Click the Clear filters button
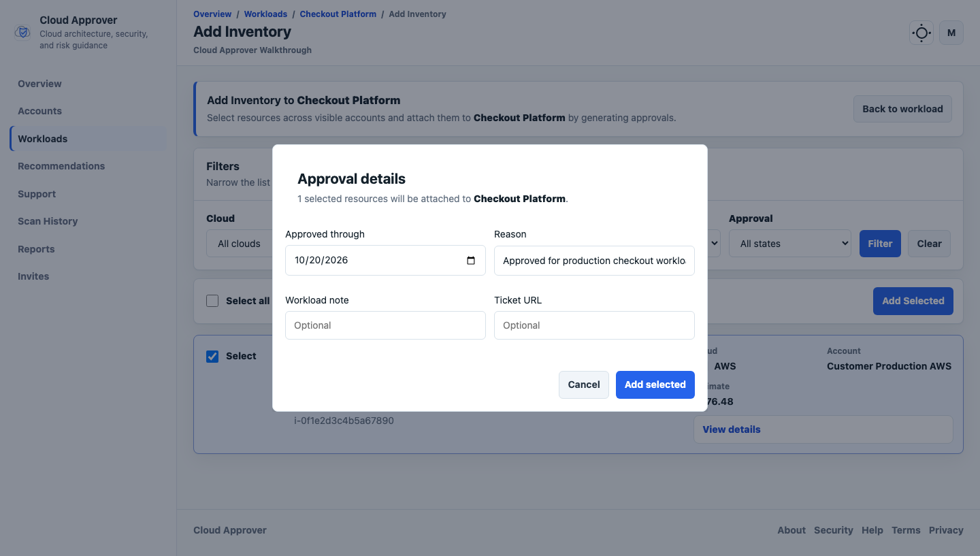Viewport: 980px width, 556px height. 929,244
